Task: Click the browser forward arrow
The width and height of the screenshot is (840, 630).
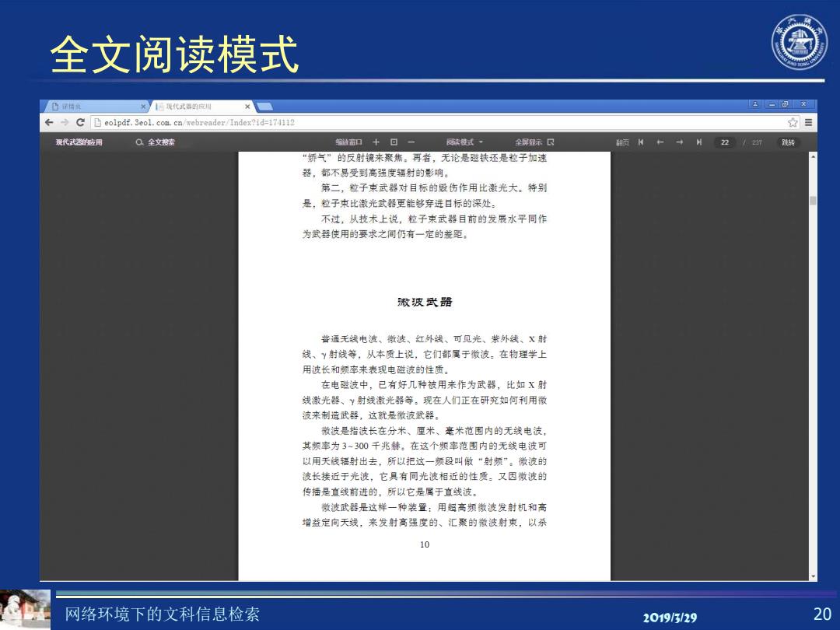Action: point(65,122)
